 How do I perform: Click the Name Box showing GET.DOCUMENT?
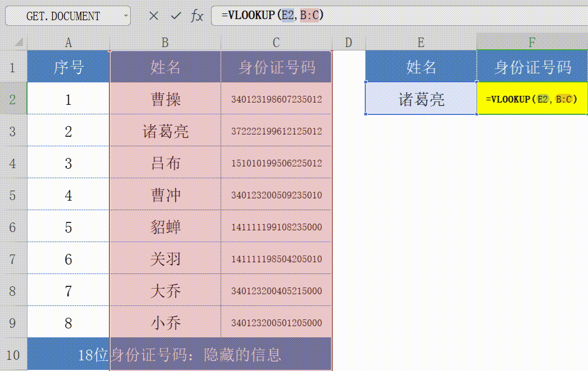tap(62, 16)
